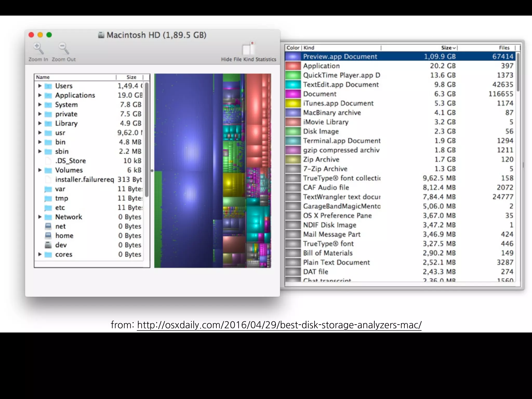The height and width of the screenshot is (399, 532).
Task: Expand the Volumes folder
Action: [40, 170]
